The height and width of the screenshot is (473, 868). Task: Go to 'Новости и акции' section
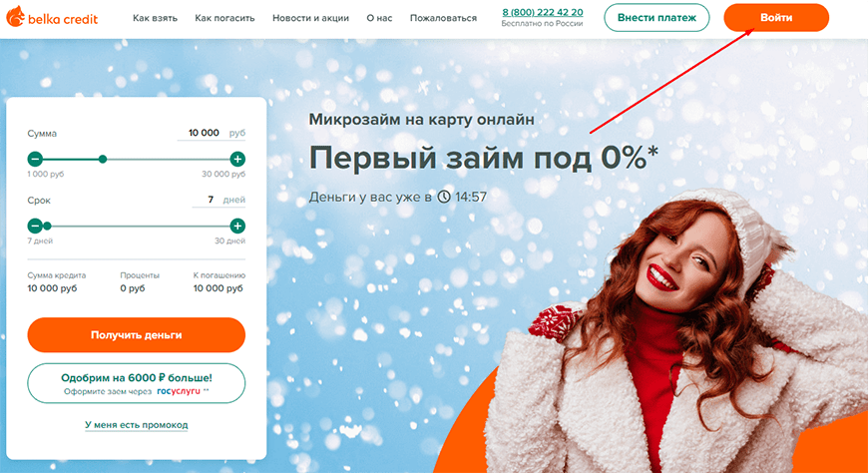(x=310, y=18)
